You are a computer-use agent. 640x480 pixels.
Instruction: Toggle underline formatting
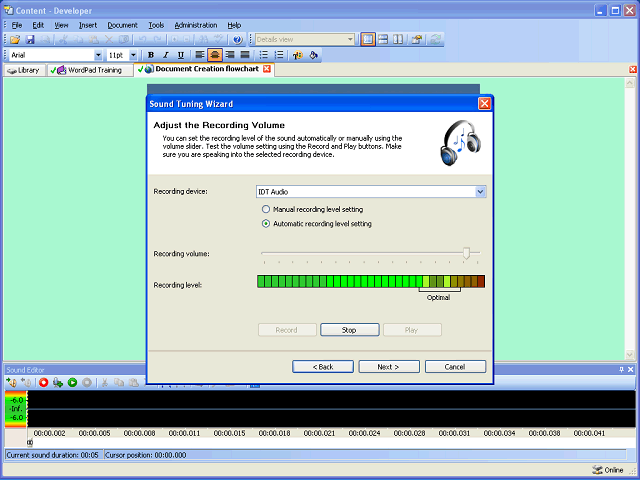pyautogui.click(x=181, y=55)
